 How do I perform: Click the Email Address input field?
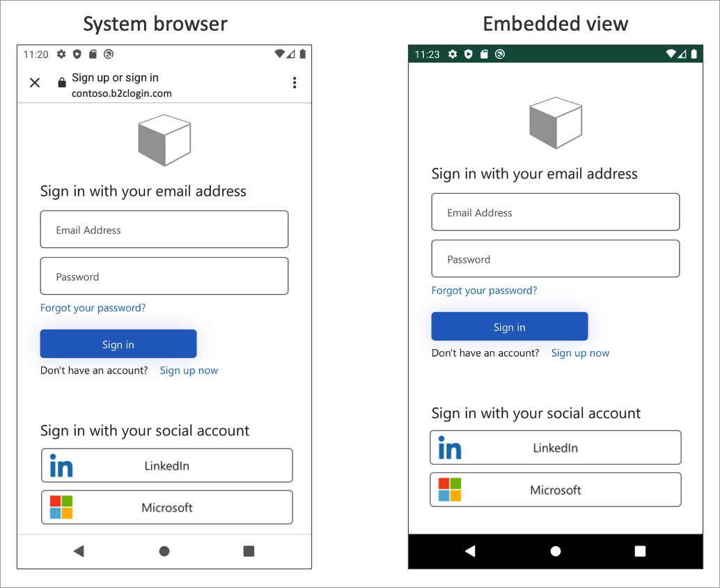(x=164, y=229)
